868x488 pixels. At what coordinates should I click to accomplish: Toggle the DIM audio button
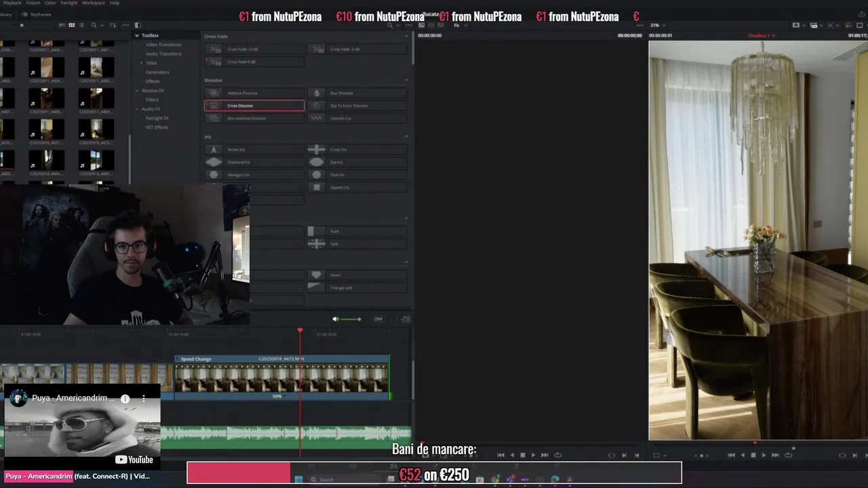tap(378, 319)
